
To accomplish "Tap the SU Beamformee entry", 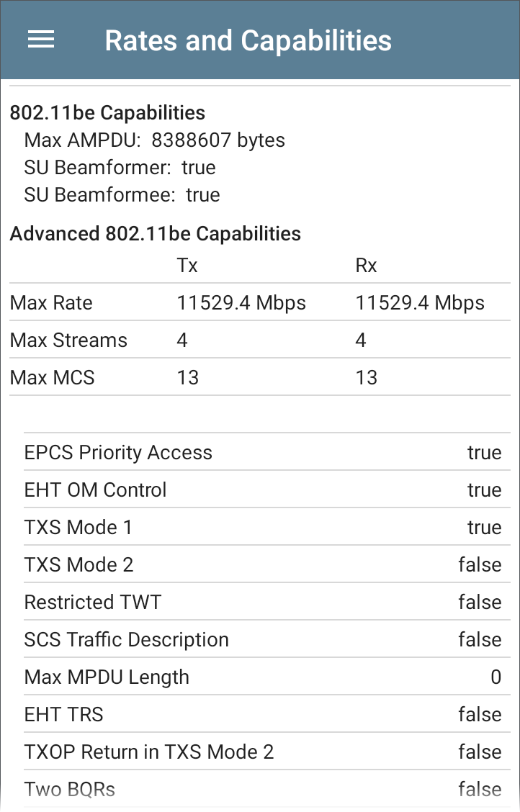I will [122, 195].
